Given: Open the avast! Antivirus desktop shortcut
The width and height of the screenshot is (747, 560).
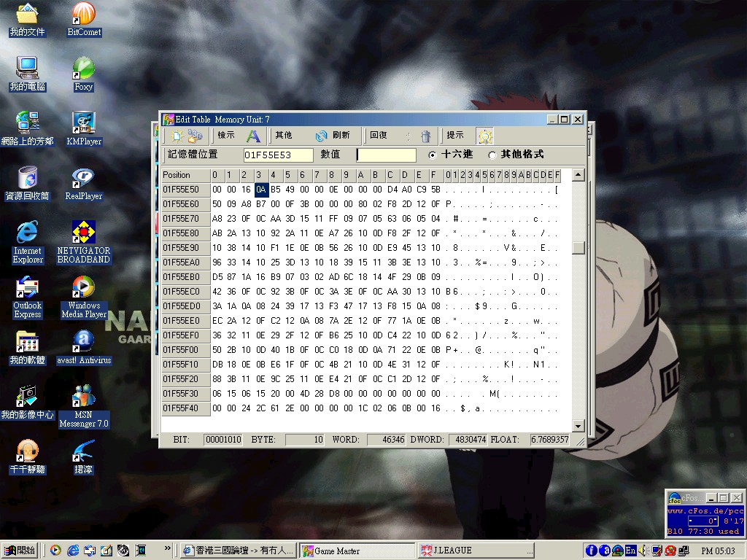Looking at the screenshot, I should (x=84, y=348).
